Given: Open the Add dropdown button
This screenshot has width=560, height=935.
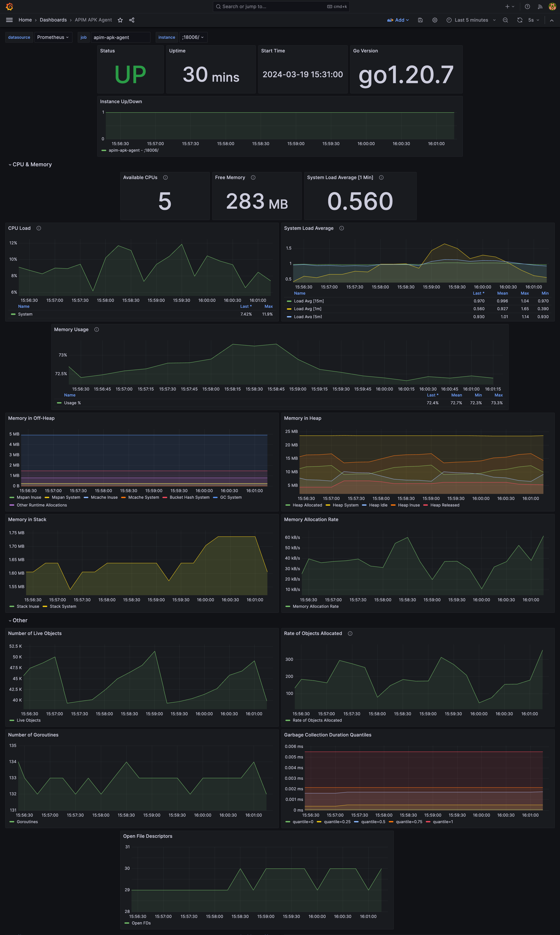Looking at the screenshot, I should 398,20.
